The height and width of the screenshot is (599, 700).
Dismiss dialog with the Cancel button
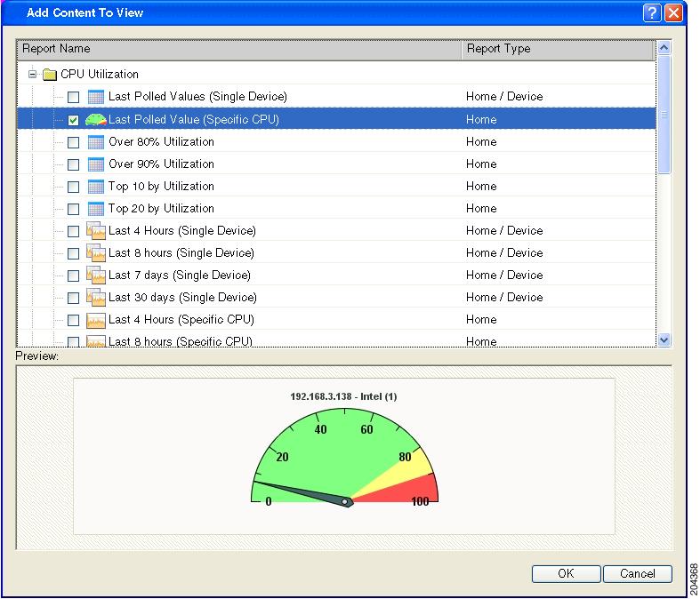[x=638, y=573]
